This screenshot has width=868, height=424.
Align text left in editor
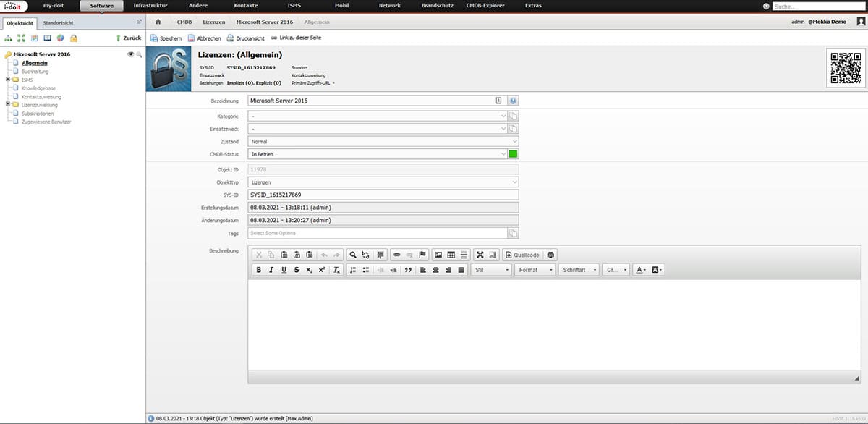pos(422,270)
